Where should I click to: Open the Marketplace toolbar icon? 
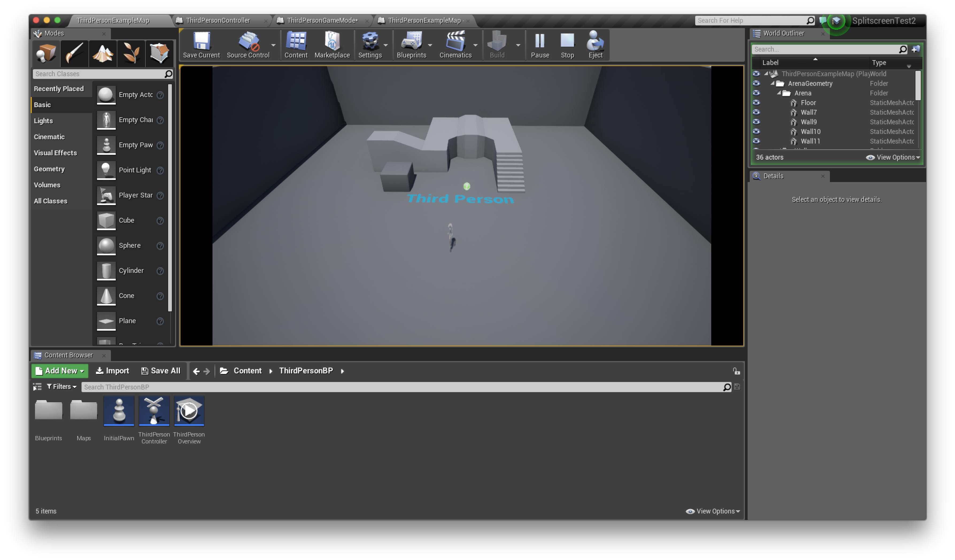pyautogui.click(x=332, y=45)
